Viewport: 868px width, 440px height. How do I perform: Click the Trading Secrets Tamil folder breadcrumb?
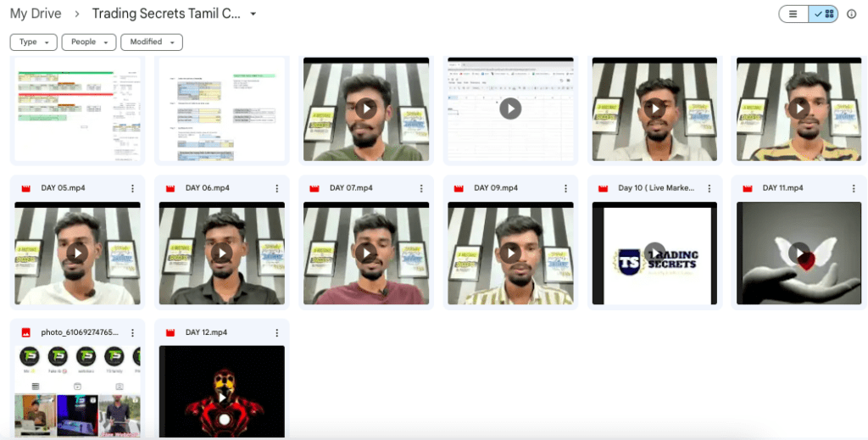(x=165, y=14)
